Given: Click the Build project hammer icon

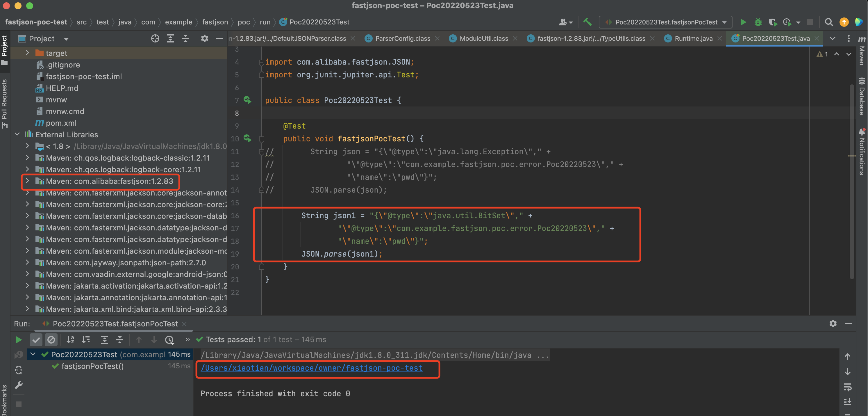Looking at the screenshot, I should tap(587, 22).
